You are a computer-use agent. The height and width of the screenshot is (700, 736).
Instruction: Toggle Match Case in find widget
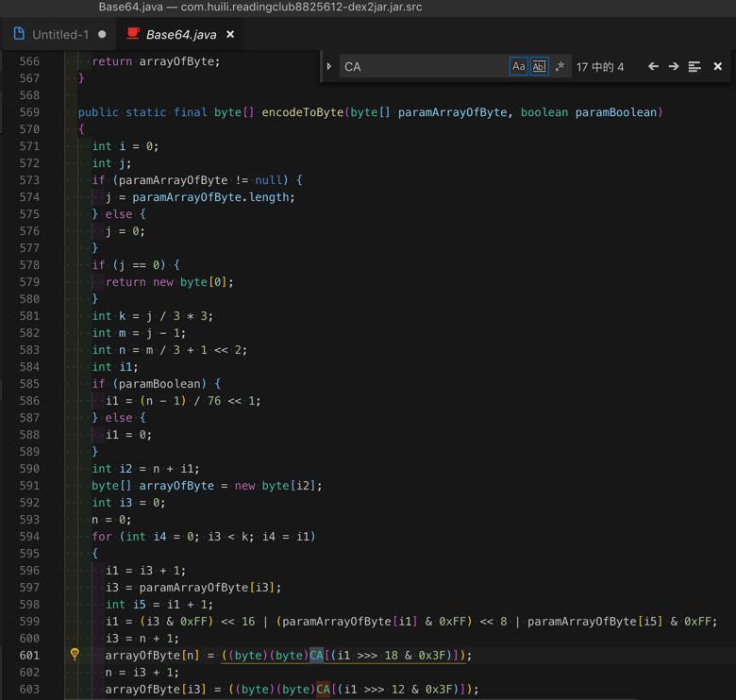(518, 66)
